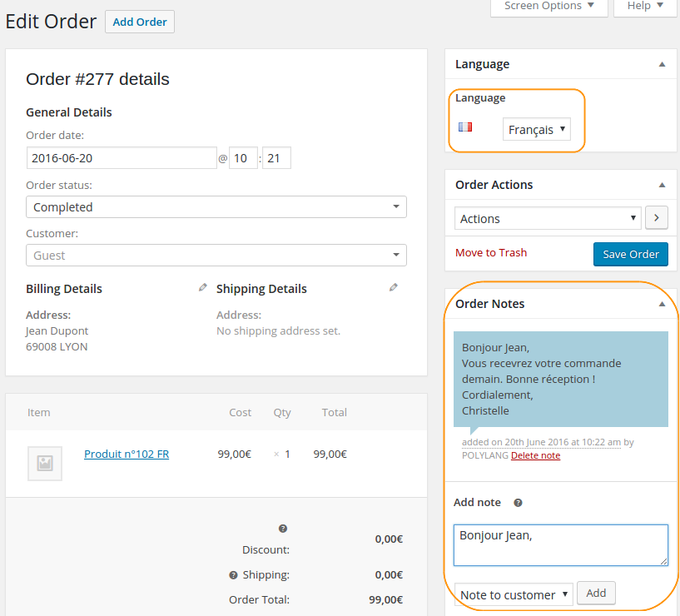Screen dimensions: 680x616
Task: Open the Customer Guest dropdown
Action: [x=216, y=255]
